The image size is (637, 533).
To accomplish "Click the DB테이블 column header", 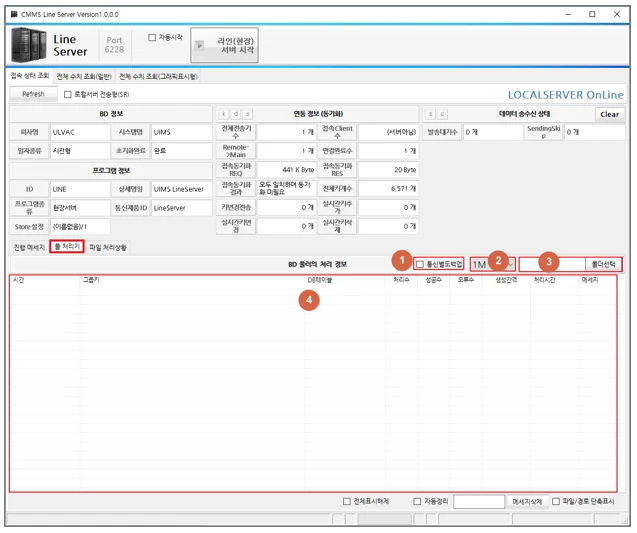I will coord(345,280).
